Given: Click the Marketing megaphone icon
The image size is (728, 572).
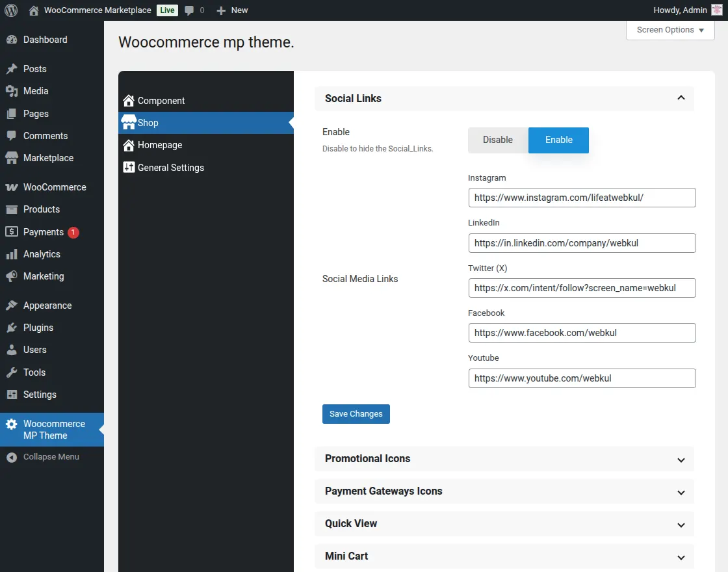Looking at the screenshot, I should (12, 276).
